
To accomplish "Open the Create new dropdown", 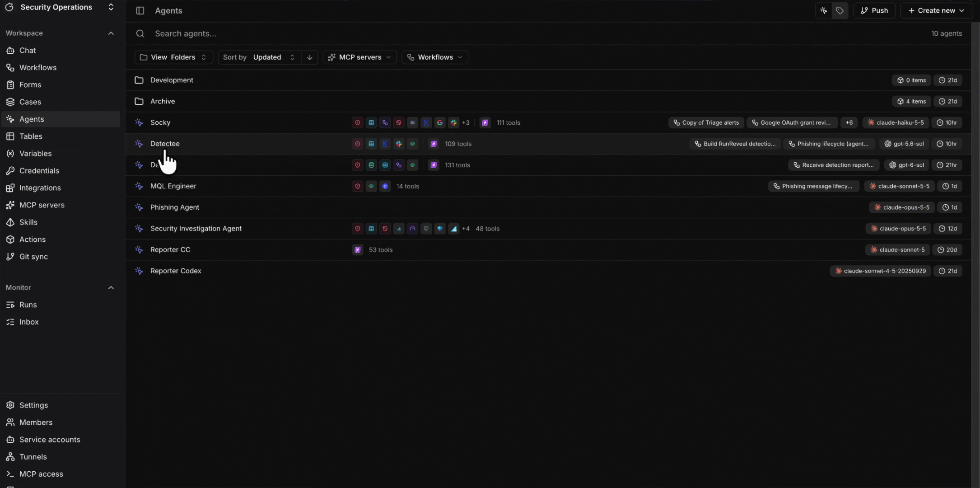I will tap(936, 10).
